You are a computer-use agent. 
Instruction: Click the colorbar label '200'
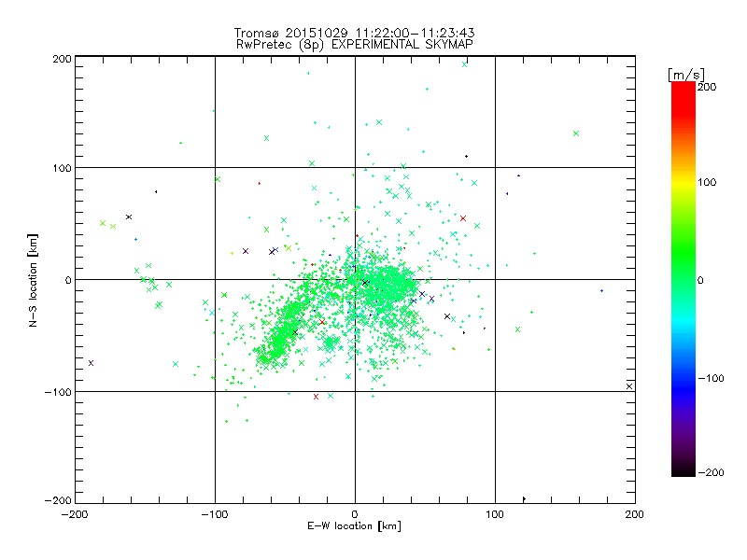pos(707,87)
